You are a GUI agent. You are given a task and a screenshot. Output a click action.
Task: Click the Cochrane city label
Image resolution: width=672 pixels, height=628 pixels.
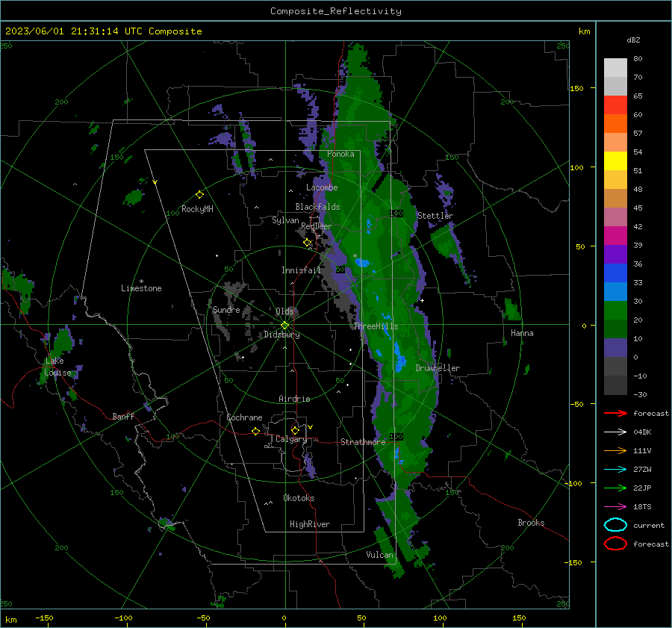click(x=244, y=417)
